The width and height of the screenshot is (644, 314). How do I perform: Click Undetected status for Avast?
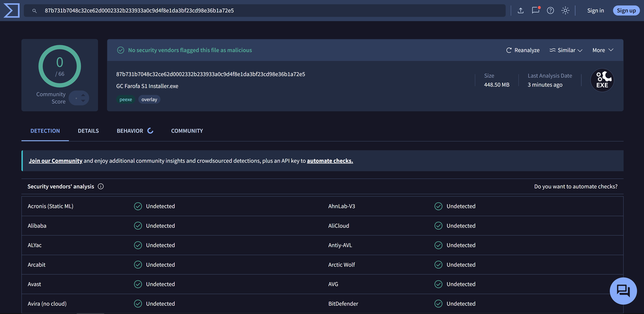tap(160, 284)
